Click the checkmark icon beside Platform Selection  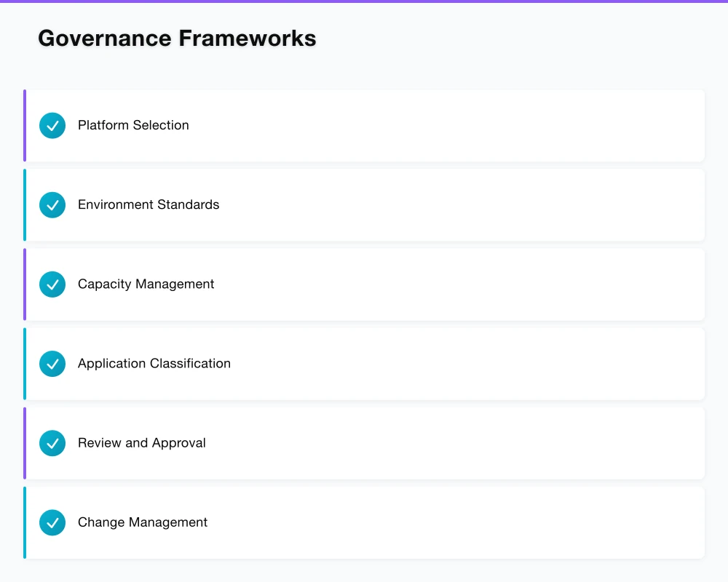click(52, 125)
